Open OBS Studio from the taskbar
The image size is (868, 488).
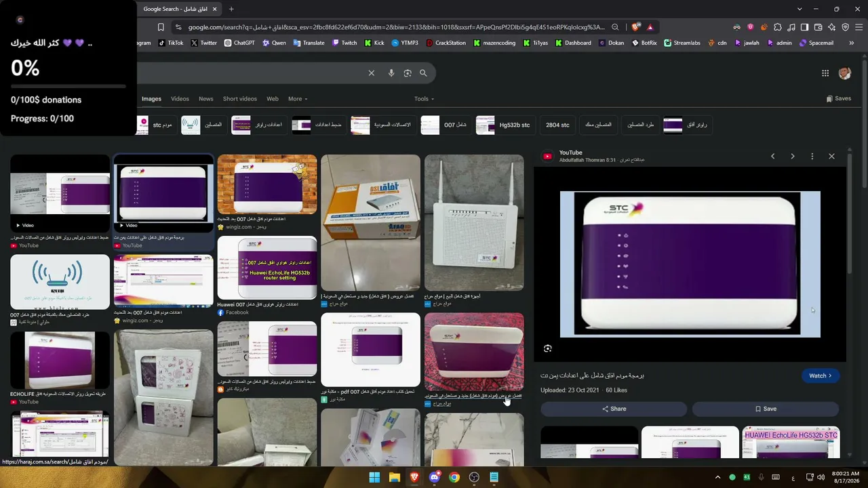[x=474, y=477]
